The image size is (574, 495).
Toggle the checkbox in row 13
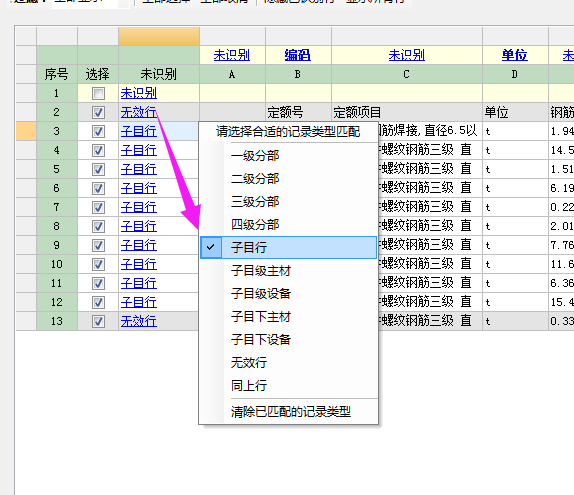click(x=98, y=322)
